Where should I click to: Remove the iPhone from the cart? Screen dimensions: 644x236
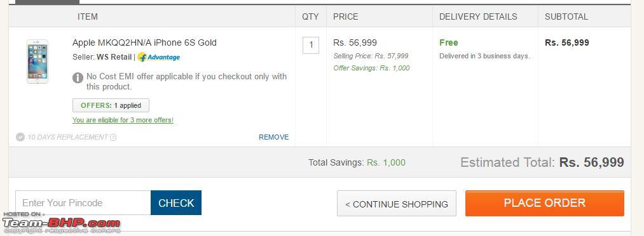pyautogui.click(x=273, y=137)
